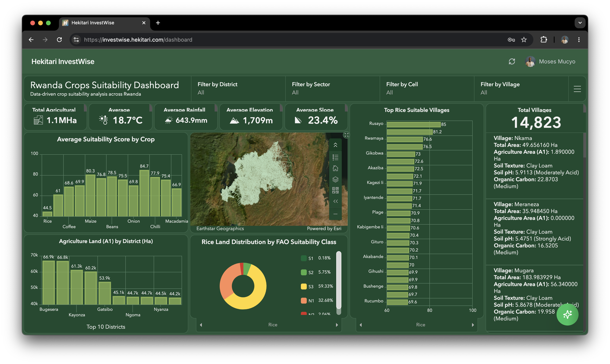Image resolution: width=610 pixels, height=364 pixels.
Task: Open Filter by District dropdown
Action: click(x=238, y=89)
